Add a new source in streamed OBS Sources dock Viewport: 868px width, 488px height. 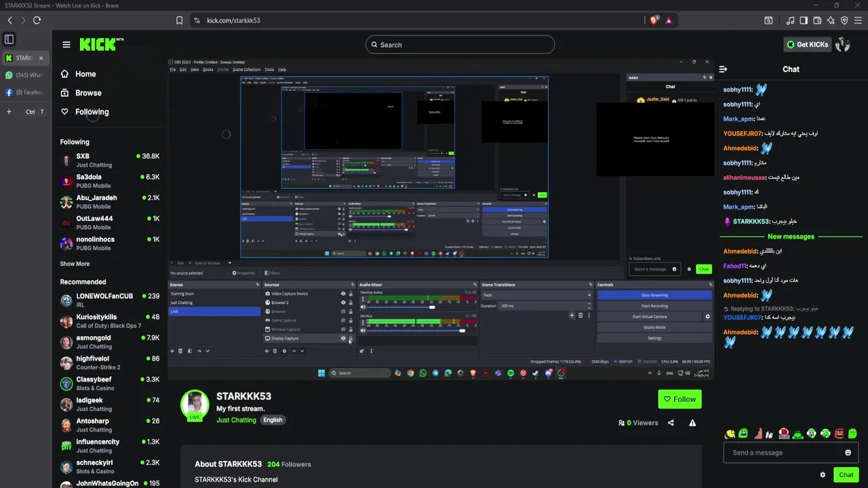266,351
